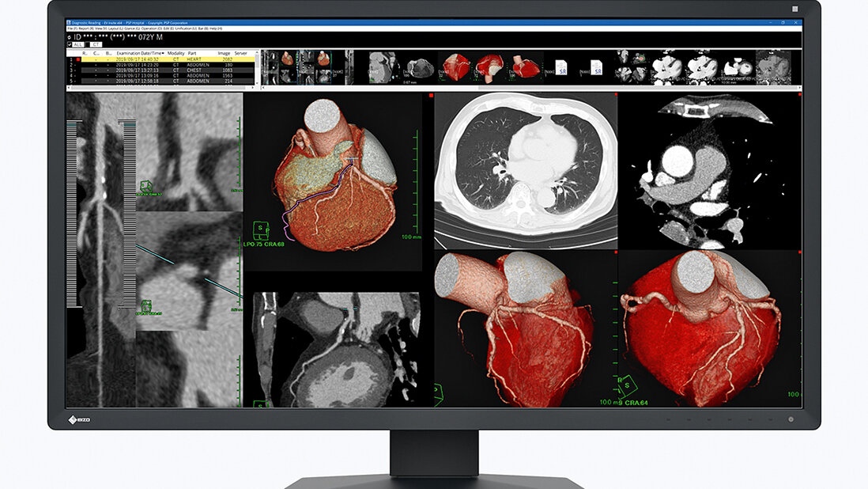Screen dimensions: 868x489
Task: Click the patient ID indicator circle
Action: [x=69, y=36]
